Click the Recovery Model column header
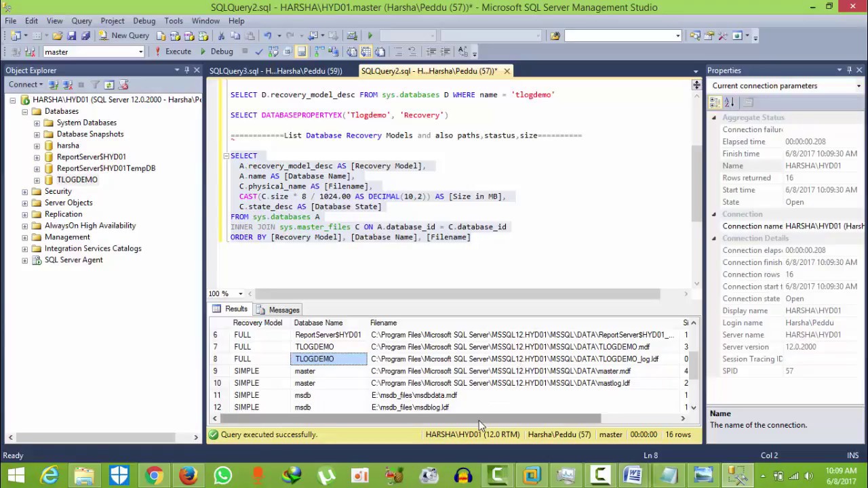The image size is (868, 488). point(258,323)
